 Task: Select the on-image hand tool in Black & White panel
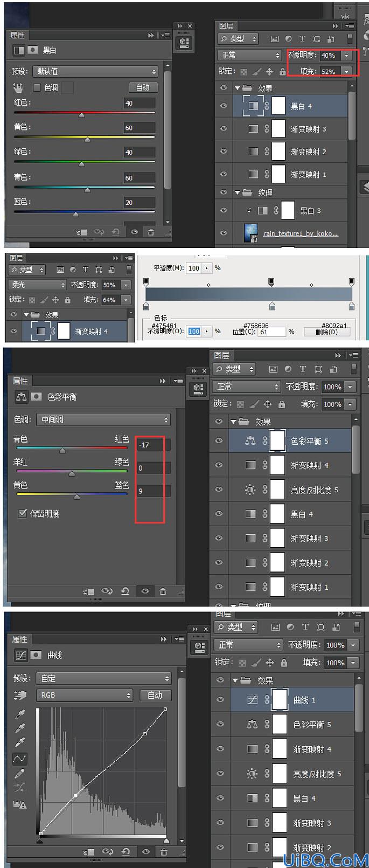(x=18, y=87)
